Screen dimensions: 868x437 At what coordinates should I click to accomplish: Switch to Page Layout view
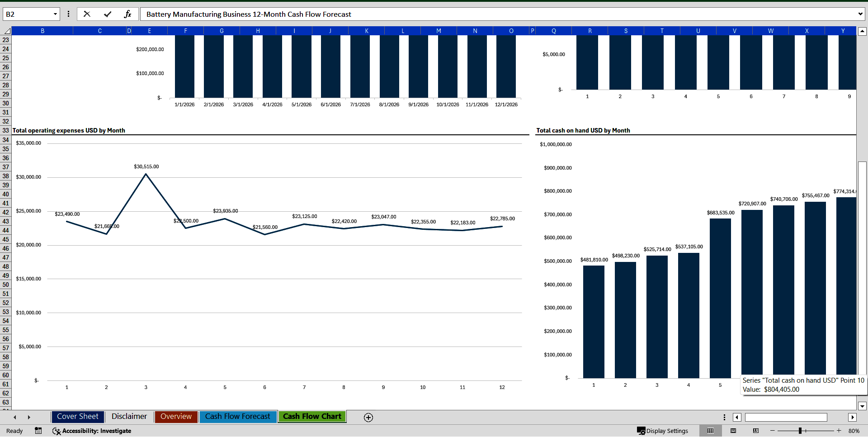pos(733,431)
